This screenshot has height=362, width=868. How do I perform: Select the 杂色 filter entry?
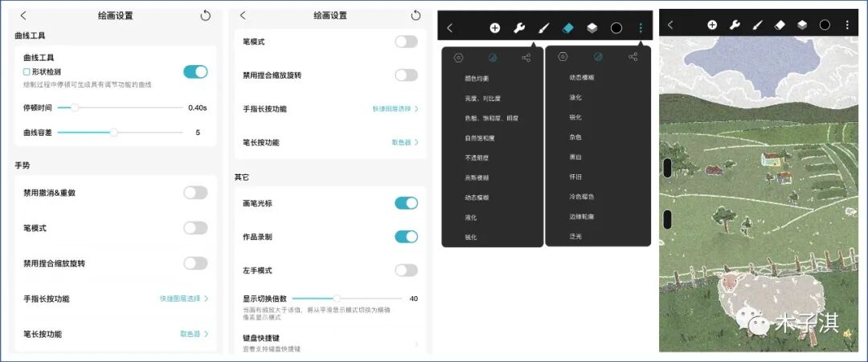click(575, 137)
